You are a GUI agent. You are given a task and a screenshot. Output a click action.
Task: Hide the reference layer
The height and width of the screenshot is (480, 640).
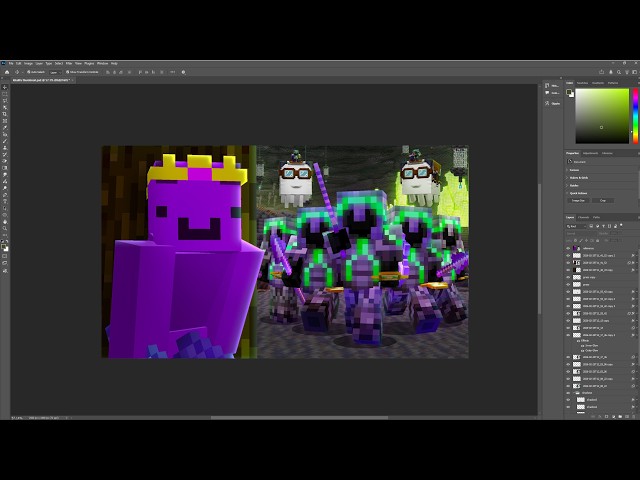[568, 248]
